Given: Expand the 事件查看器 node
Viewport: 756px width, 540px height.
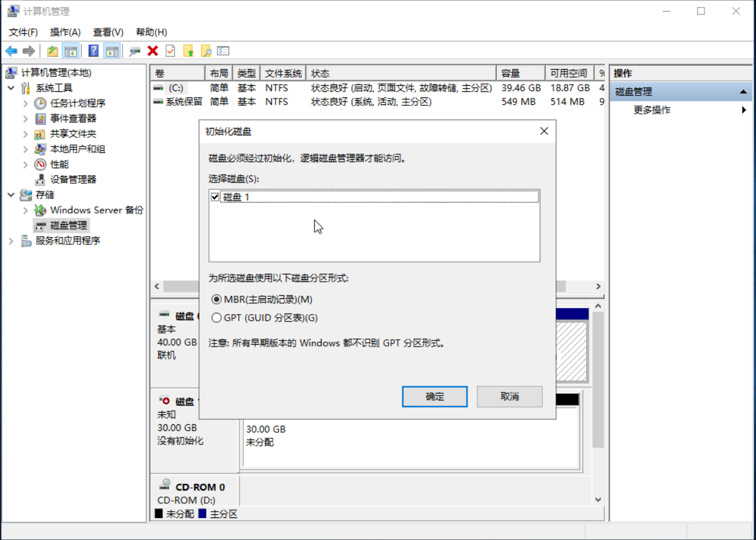Looking at the screenshot, I should click(x=26, y=119).
